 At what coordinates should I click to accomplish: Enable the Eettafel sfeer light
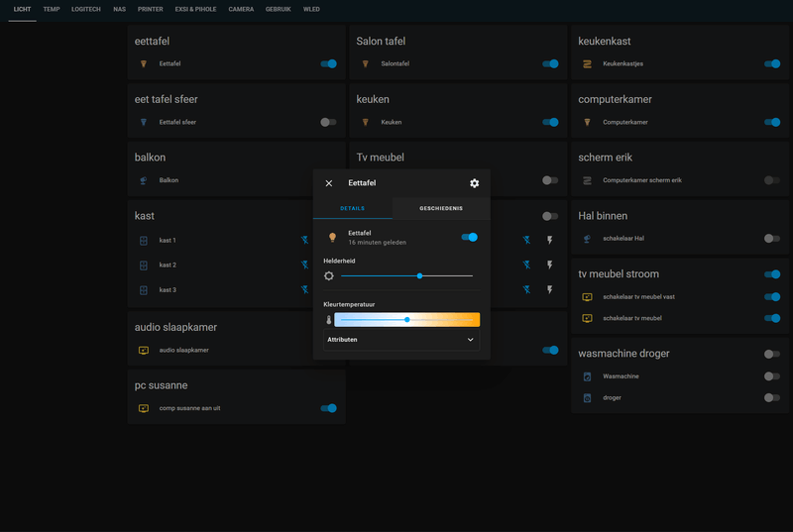[329, 122]
